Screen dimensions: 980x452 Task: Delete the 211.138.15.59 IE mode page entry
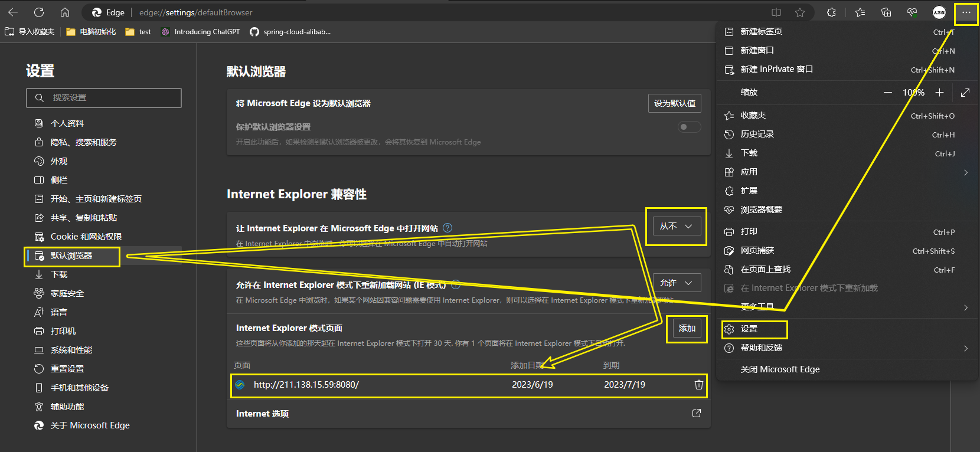tap(698, 385)
